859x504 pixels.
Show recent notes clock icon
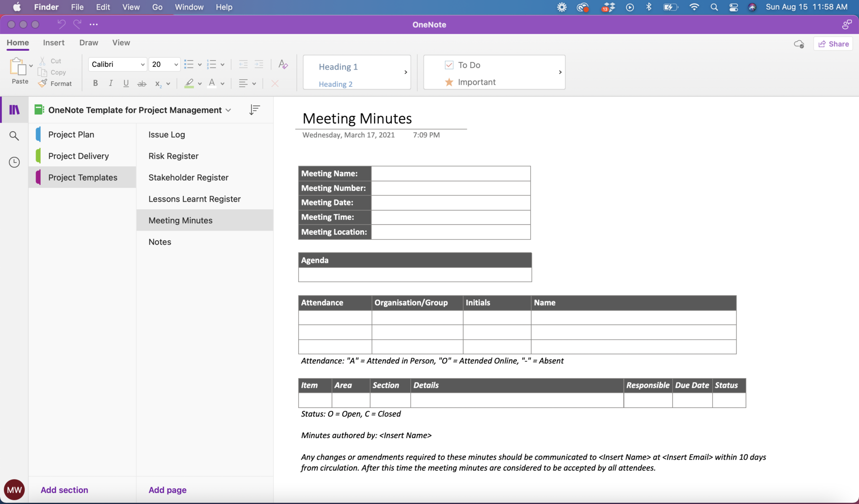[x=14, y=162]
